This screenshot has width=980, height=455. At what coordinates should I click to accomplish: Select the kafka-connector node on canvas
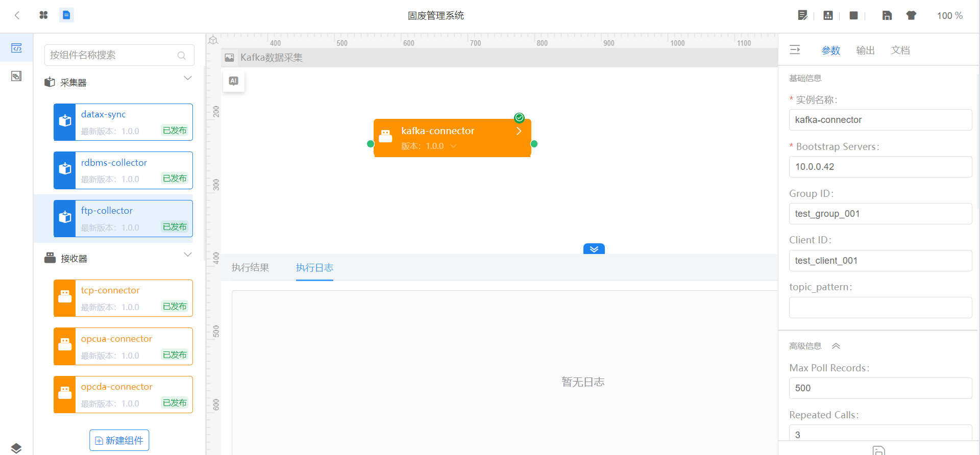tap(452, 138)
